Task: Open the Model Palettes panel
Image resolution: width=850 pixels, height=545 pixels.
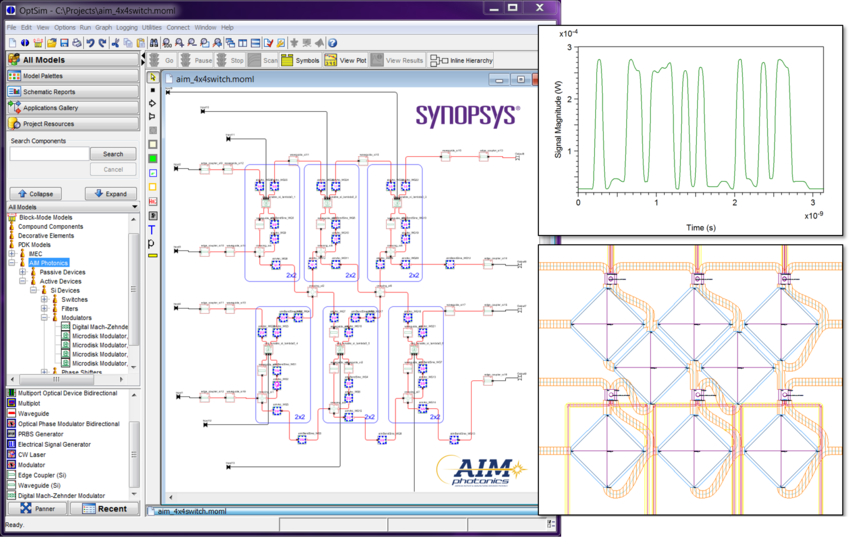Action: pyautogui.click(x=73, y=76)
